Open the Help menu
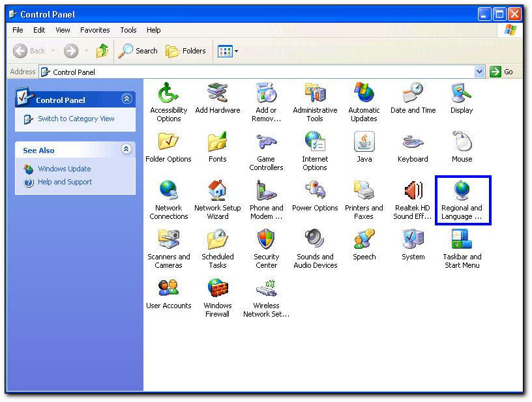The image size is (532, 402). pos(153,30)
